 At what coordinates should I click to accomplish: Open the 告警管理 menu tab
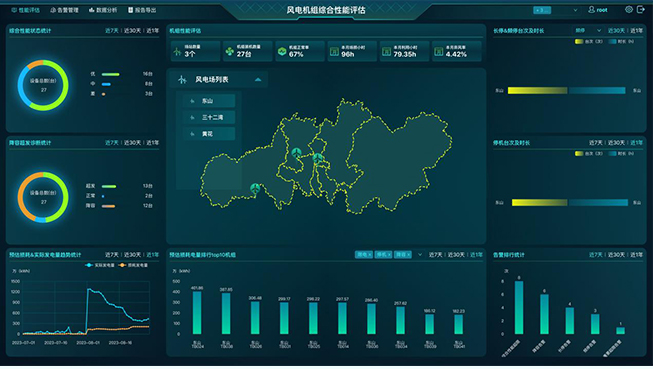coord(64,10)
